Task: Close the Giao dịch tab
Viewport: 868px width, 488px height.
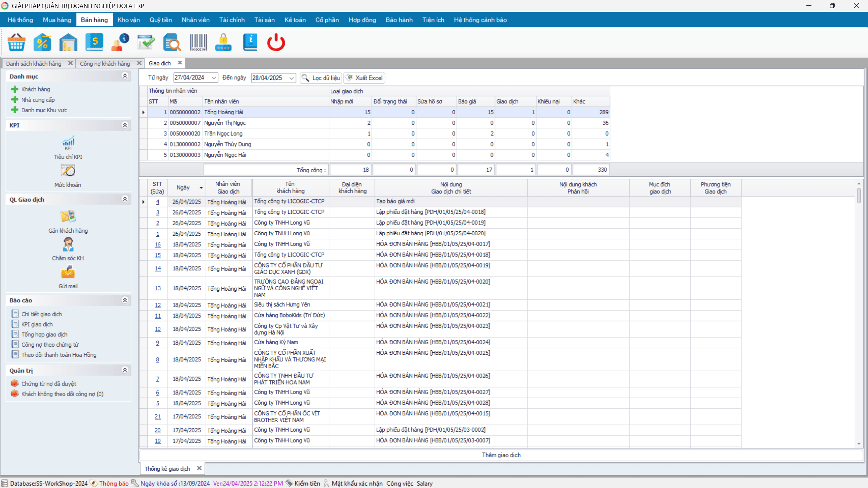Action: tap(180, 63)
